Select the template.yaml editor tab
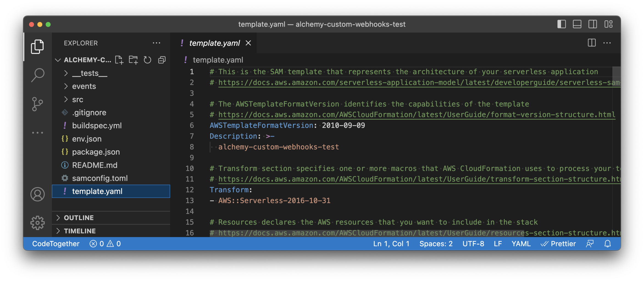The height and width of the screenshot is (281, 644). coord(214,43)
